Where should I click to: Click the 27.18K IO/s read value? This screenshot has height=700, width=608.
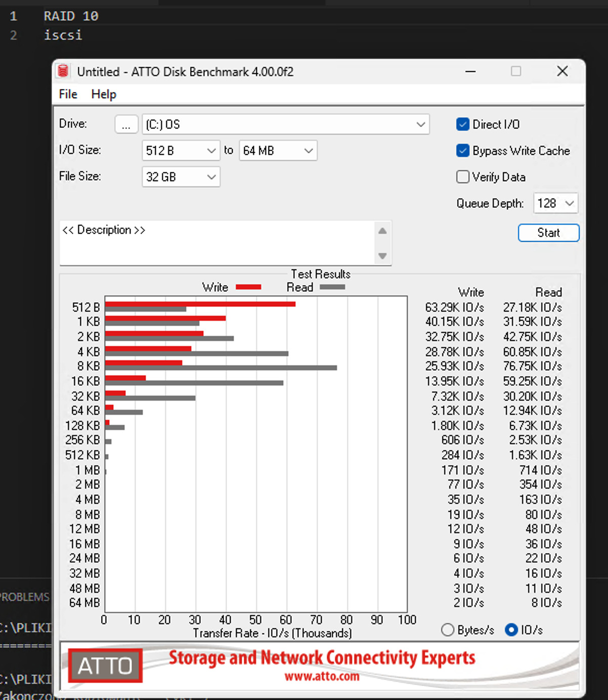click(533, 308)
